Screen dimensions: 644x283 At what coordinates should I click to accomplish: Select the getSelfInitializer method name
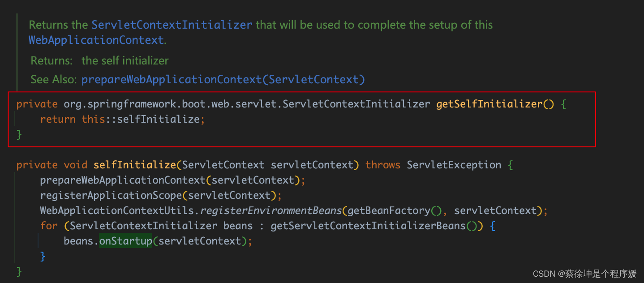486,103
